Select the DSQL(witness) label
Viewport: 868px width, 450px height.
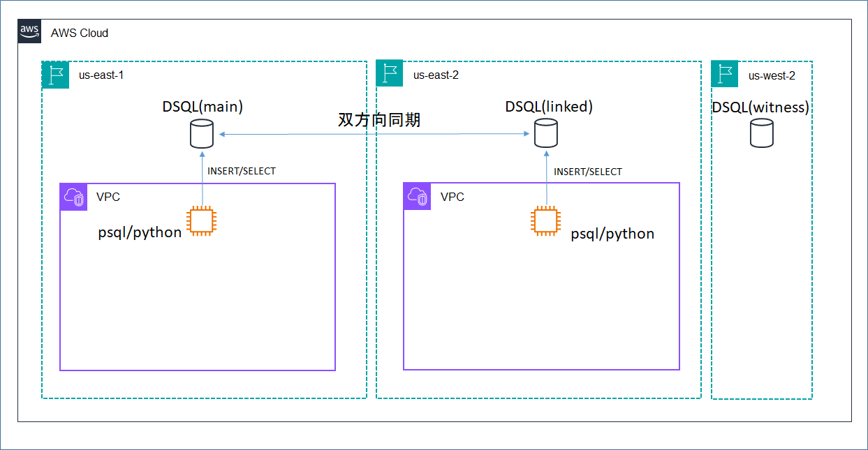tap(760, 107)
